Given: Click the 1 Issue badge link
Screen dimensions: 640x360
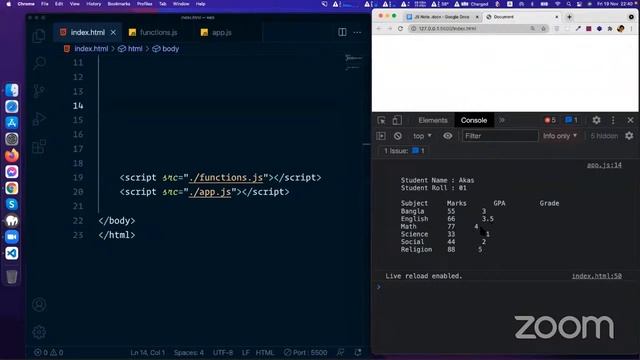Looking at the screenshot, I should pyautogui.click(x=404, y=151).
